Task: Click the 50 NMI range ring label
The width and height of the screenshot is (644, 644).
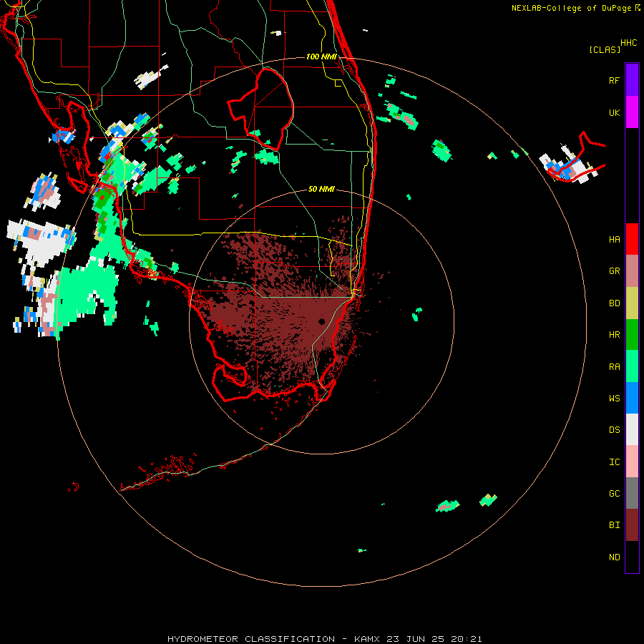Action: pos(321,189)
